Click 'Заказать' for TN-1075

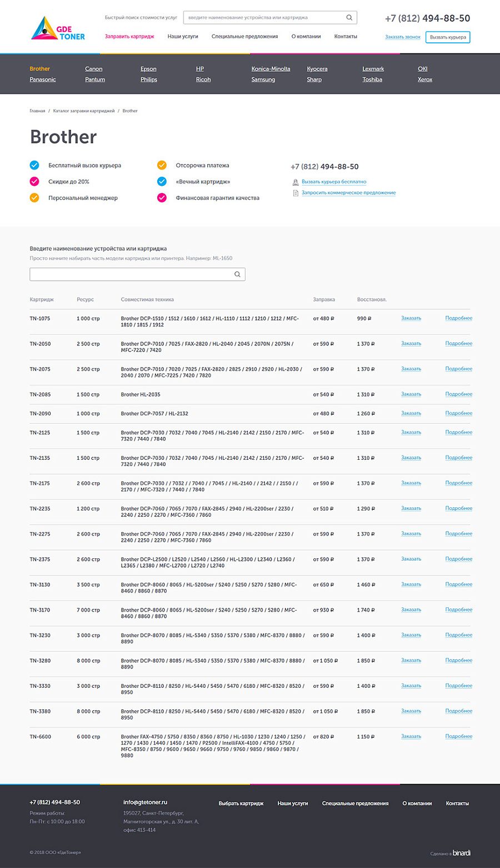(411, 319)
